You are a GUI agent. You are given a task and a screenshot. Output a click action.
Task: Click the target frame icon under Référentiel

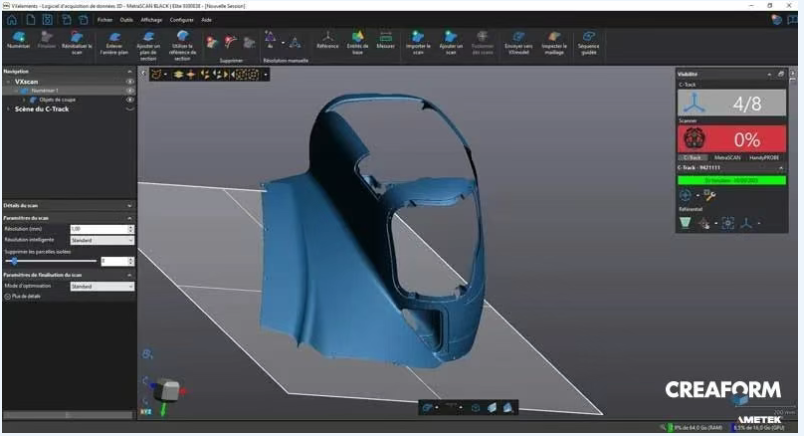(728, 223)
